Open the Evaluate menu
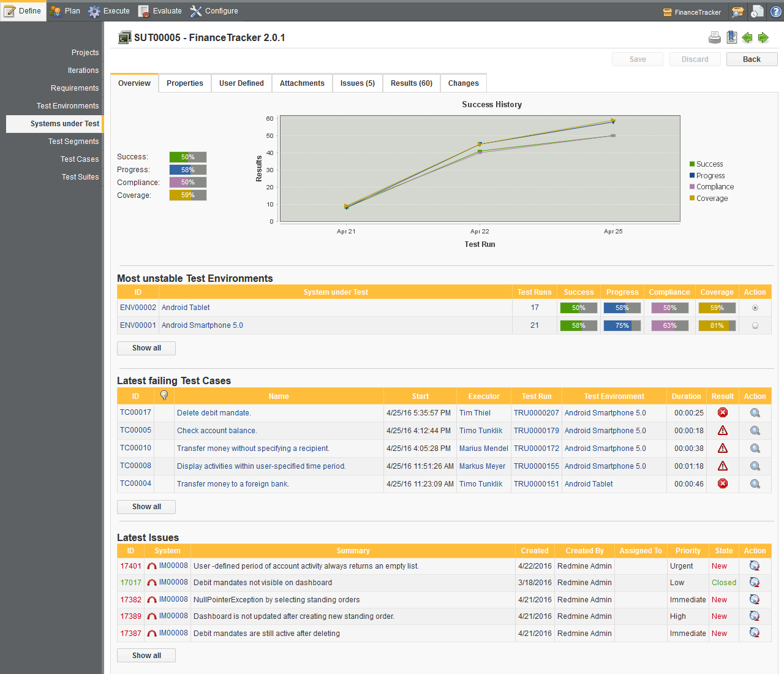Viewport: 784px width, 674px height. click(x=160, y=11)
